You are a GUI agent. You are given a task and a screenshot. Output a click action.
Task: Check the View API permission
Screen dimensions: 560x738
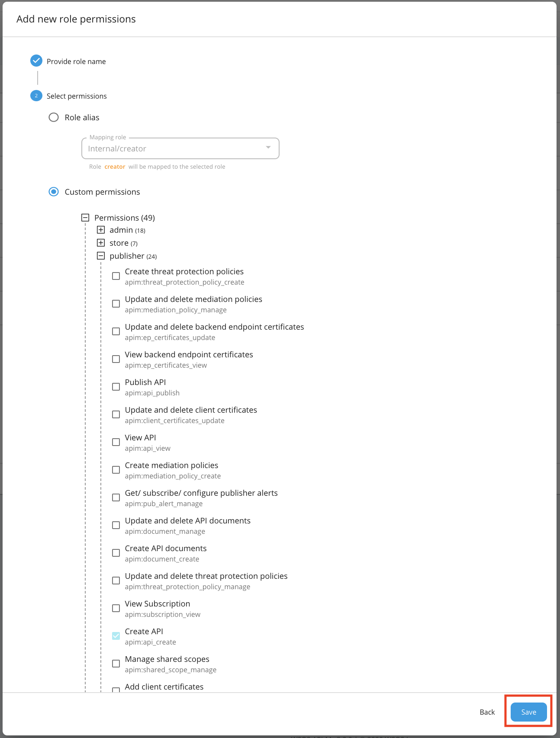116,442
